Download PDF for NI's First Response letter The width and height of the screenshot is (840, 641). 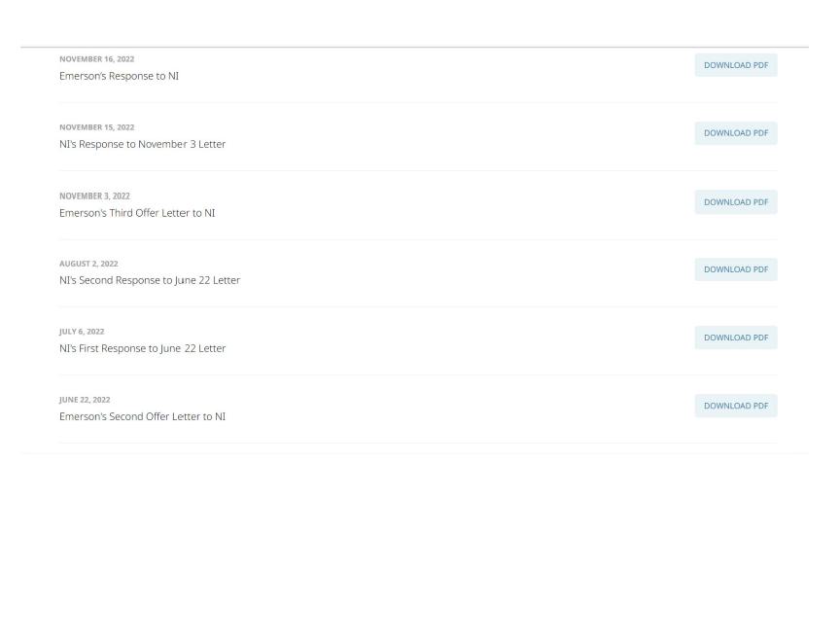(x=736, y=338)
